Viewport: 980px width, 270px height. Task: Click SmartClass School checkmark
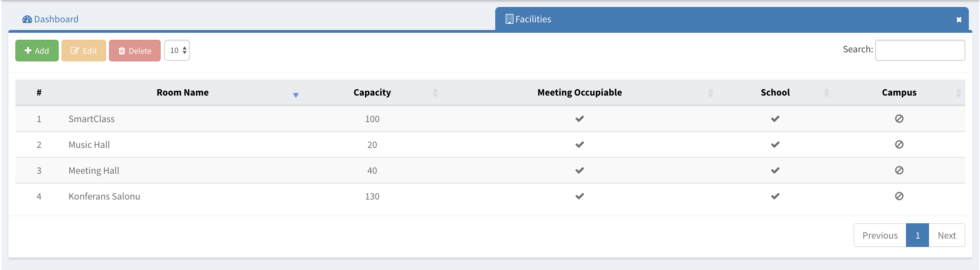[x=775, y=119]
